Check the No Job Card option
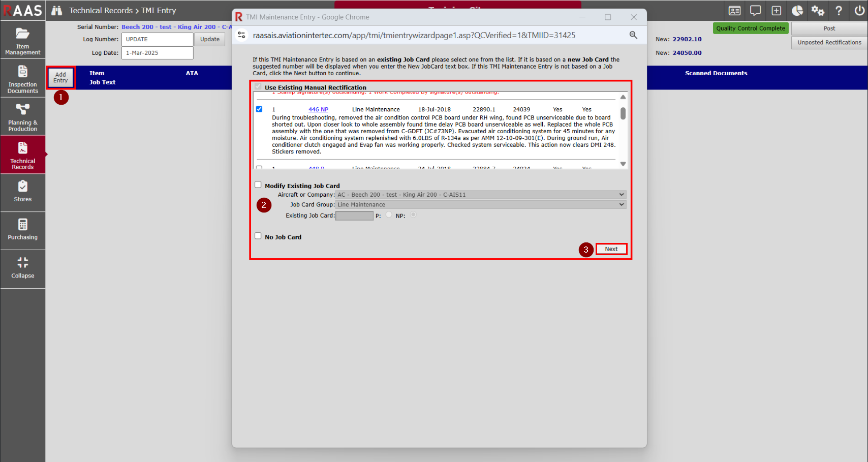Screen dimensions: 868x462 pos(258,236)
